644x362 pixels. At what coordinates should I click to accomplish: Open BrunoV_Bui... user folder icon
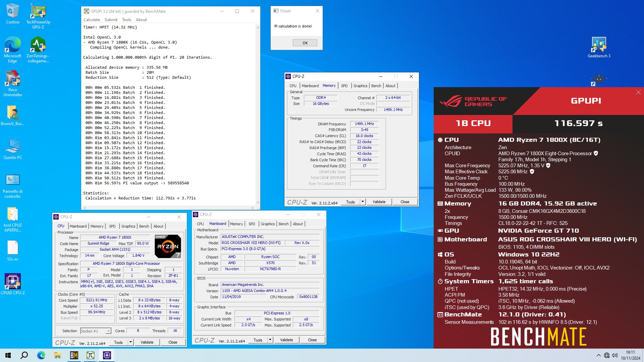tap(13, 115)
